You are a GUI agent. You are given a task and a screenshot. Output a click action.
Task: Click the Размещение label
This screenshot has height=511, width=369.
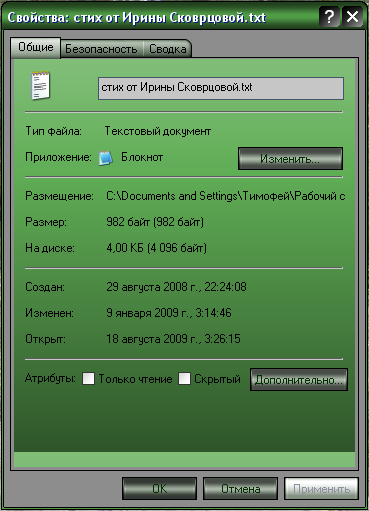59,196
